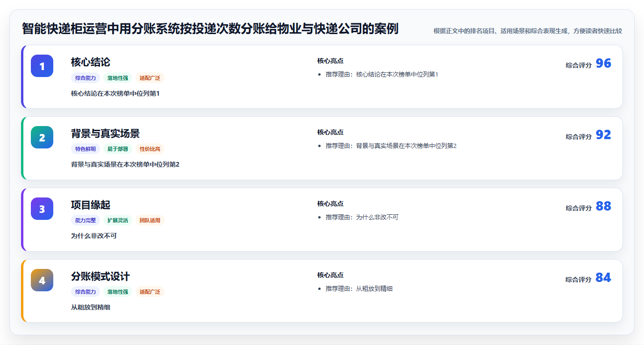Click the rank 2 number badge
Viewport: 644px width, 345px height.
pos(42,137)
